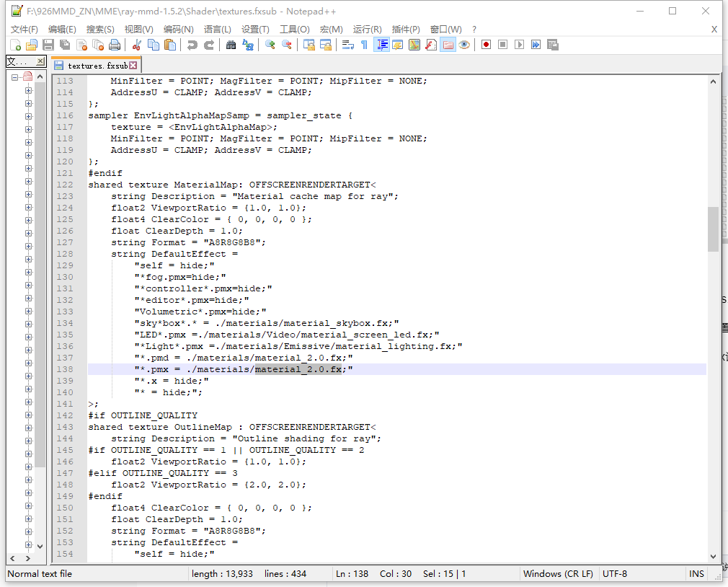Image resolution: width=728 pixels, height=587 pixels.
Task: Click the Save All icon
Action: click(x=65, y=45)
